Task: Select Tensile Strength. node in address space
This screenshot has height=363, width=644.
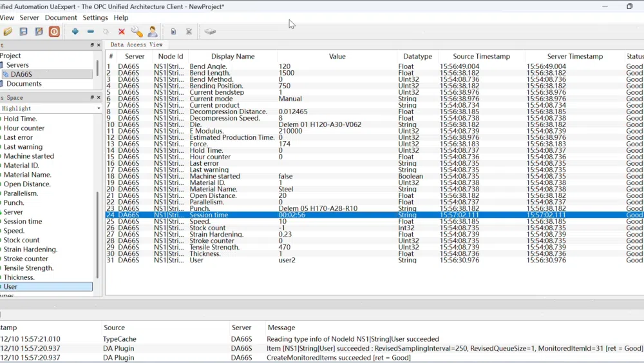Action: click(28, 268)
